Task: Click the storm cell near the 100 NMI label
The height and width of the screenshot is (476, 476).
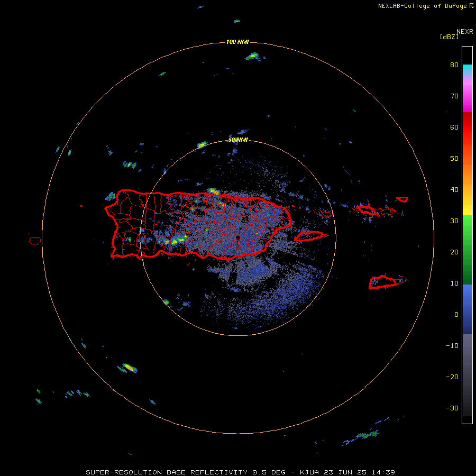Action: point(253,56)
